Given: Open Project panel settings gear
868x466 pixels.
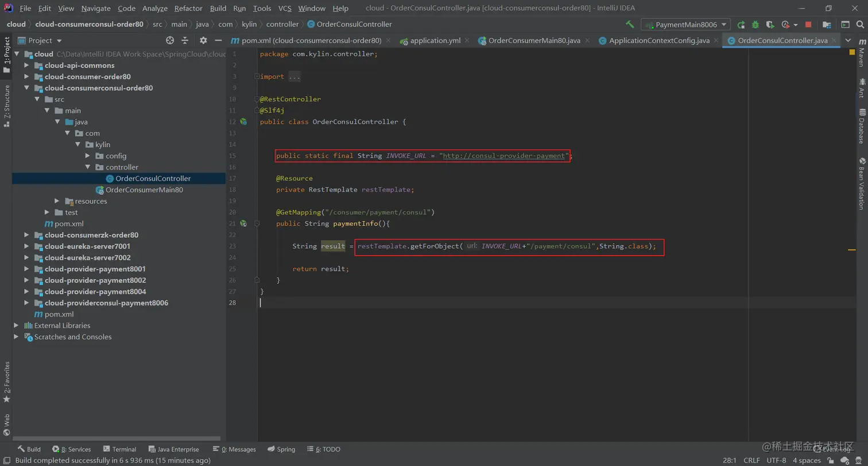Looking at the screenshot, I should 203,40.
